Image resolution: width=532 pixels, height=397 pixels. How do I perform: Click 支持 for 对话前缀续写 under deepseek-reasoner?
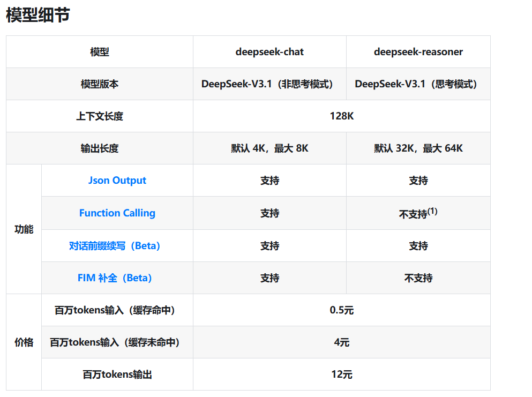click(418, 246)
